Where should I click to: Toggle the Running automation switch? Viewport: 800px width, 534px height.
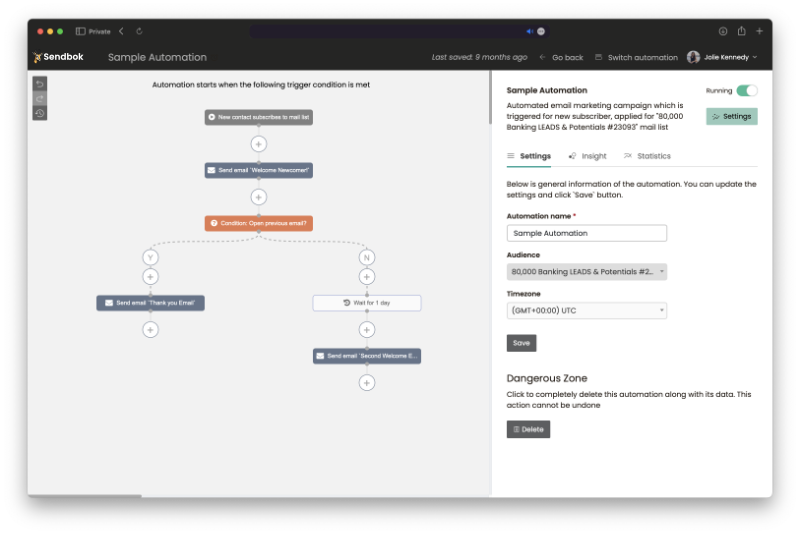(x=746, y=91)
